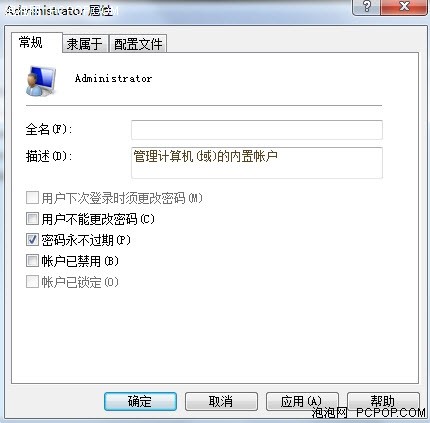
Task: Click the 确定 button
Action: pyautogui.click(x=140, y=401)
